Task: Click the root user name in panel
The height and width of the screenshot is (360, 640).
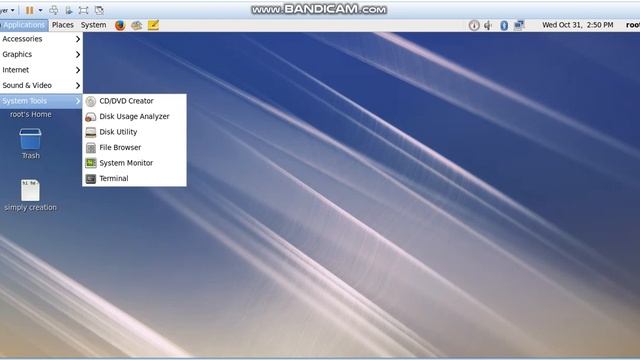Action: pyautogui.click(x=633, y=25)
